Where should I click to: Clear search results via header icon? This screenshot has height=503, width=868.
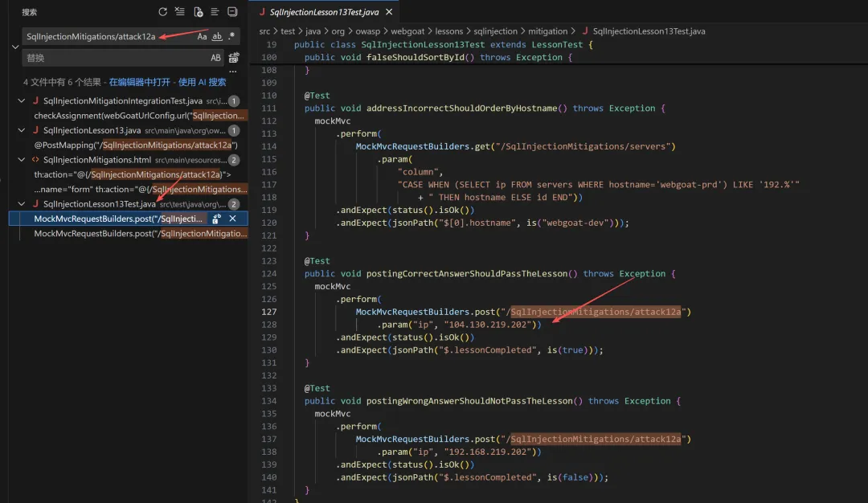[180, 11]
